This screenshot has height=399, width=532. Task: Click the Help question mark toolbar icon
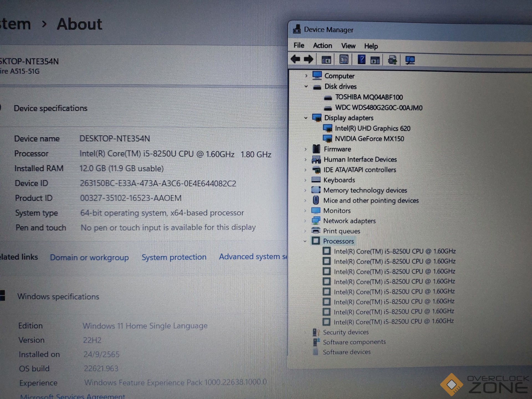pos(362,59)
